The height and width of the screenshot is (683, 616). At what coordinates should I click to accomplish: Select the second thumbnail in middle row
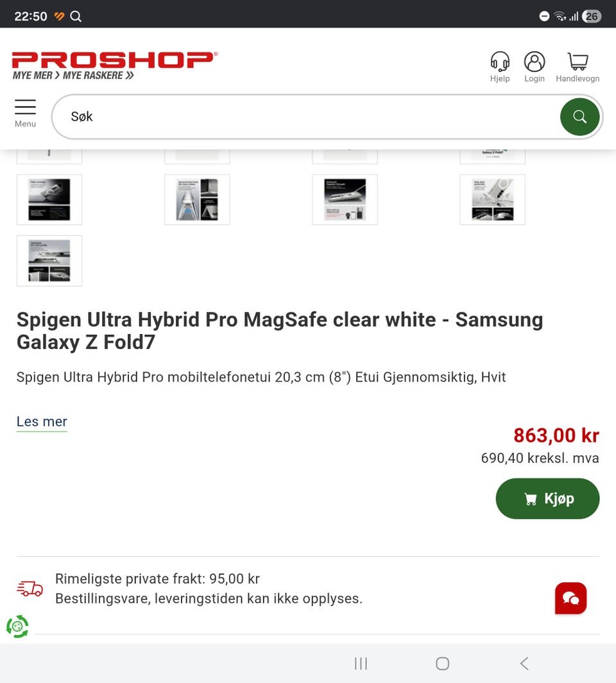click(x=197, y=199)
